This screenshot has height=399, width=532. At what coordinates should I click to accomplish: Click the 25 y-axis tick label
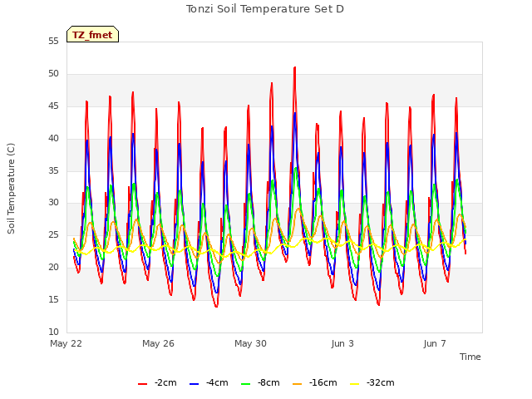(x=53, y=234)
